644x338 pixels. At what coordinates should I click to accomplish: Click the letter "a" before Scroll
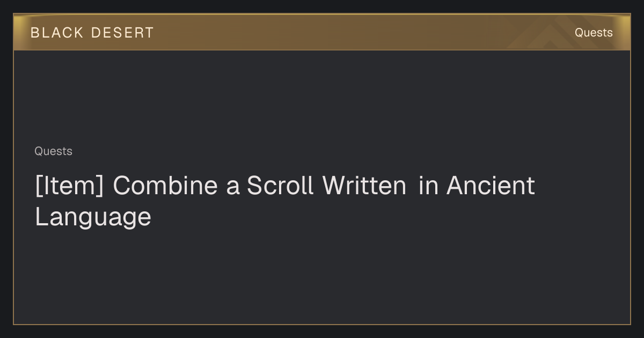point(232,188)
